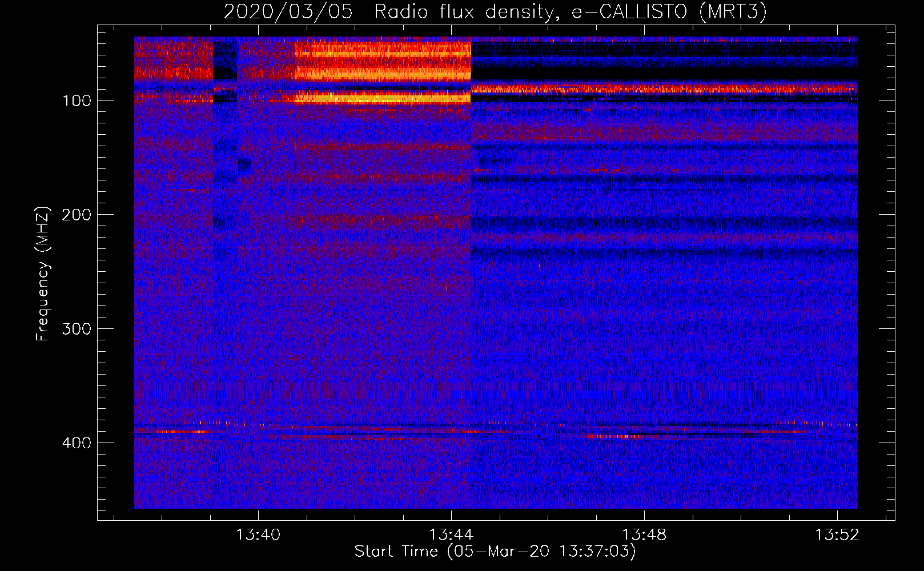Select the 'Frequency (MHZ)' axis label

point(43,274)
